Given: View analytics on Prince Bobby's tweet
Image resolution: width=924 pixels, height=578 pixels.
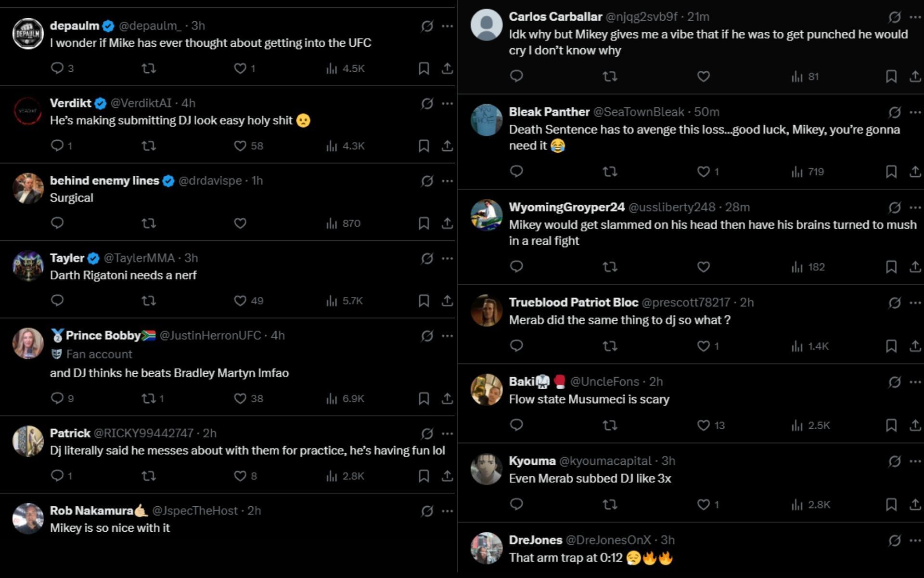Looking at the screenshot, I should pos(345,399).
